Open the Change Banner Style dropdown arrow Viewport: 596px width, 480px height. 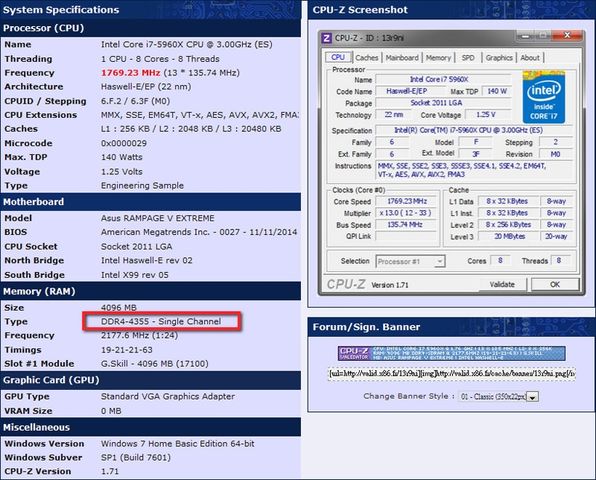click(533, 397)
